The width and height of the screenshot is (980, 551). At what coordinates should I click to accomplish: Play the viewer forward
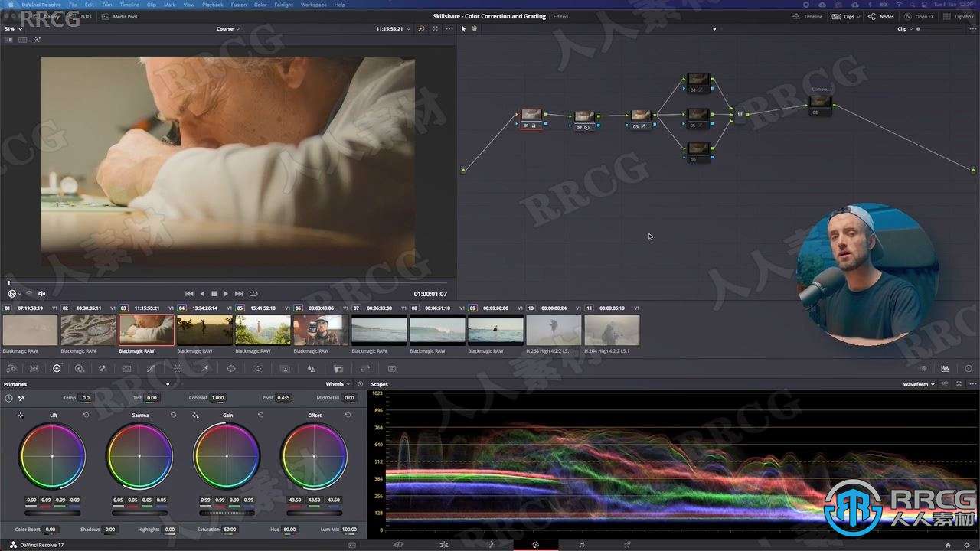point(226,293)
